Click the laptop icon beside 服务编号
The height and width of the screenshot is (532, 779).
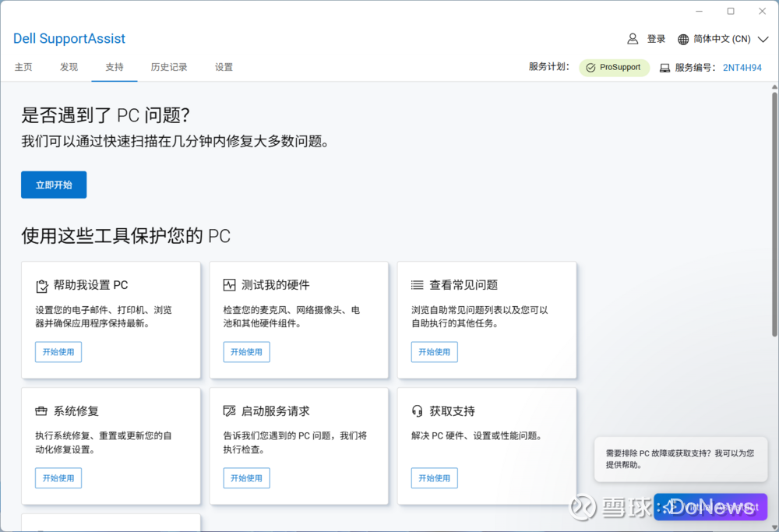(664, 68)
